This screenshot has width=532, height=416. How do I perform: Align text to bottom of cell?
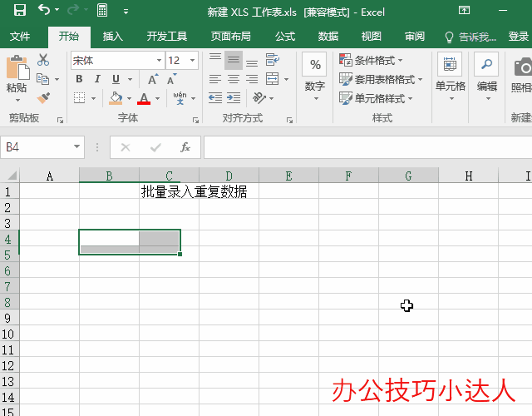point(252,63)
